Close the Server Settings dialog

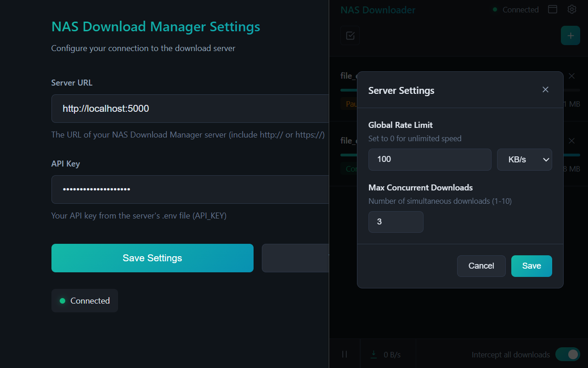click(545, 90)
